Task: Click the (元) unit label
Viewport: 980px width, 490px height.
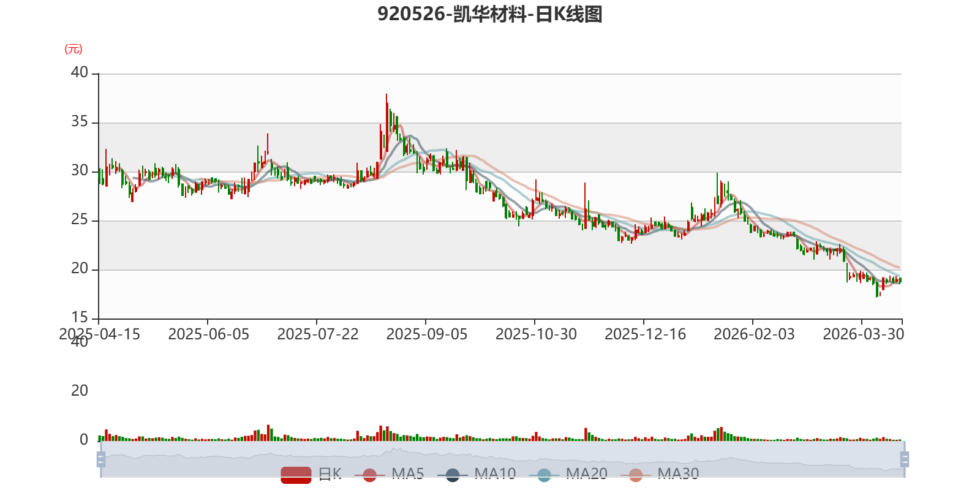Action: coord(73,49)
